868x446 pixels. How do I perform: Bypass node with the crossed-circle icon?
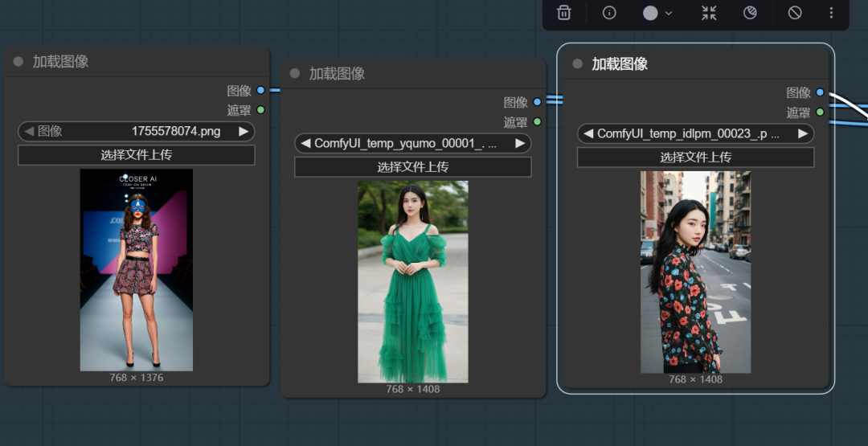pyautogui.click(x=795, y=13)
